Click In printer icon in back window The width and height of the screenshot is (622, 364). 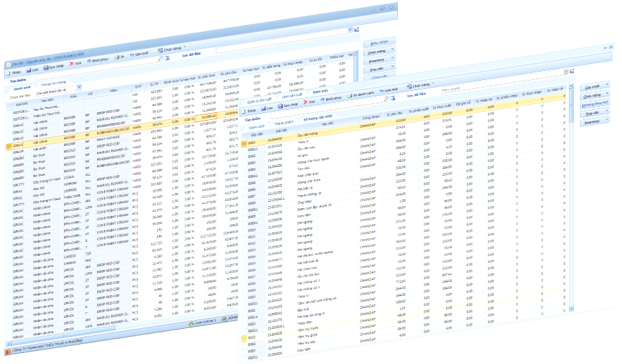117,57
